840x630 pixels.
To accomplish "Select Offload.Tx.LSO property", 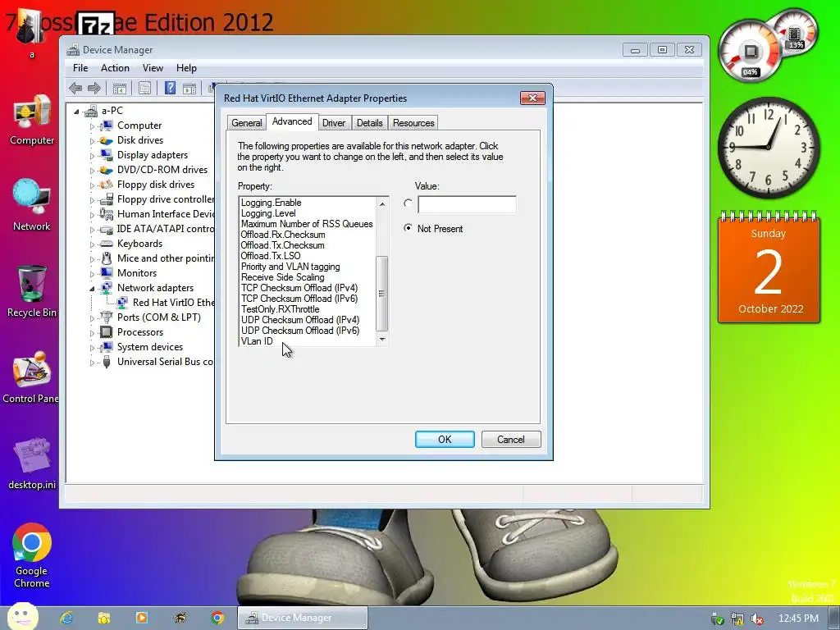I will [x=271, y=256].
